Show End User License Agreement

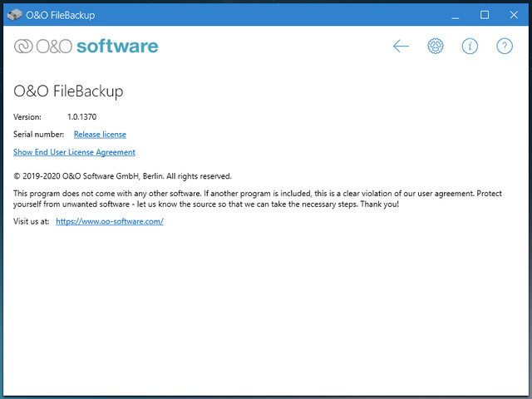pyautogui.click(x=74, y=152)
